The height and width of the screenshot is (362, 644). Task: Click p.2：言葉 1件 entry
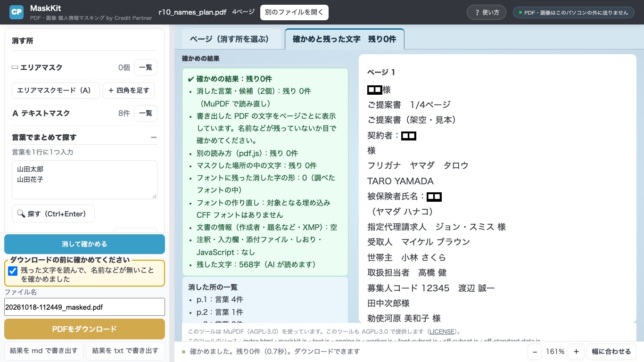220,312
